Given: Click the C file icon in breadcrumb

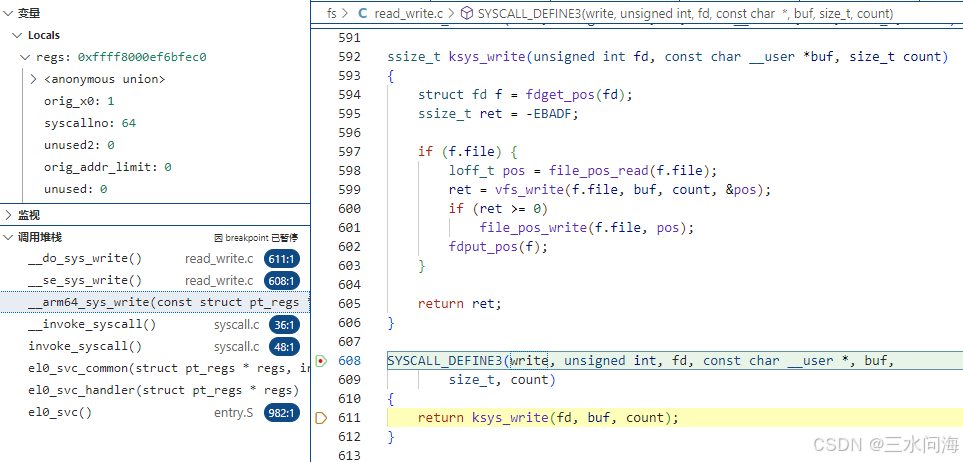Looking at the screenshot, I should click(363, 13).
